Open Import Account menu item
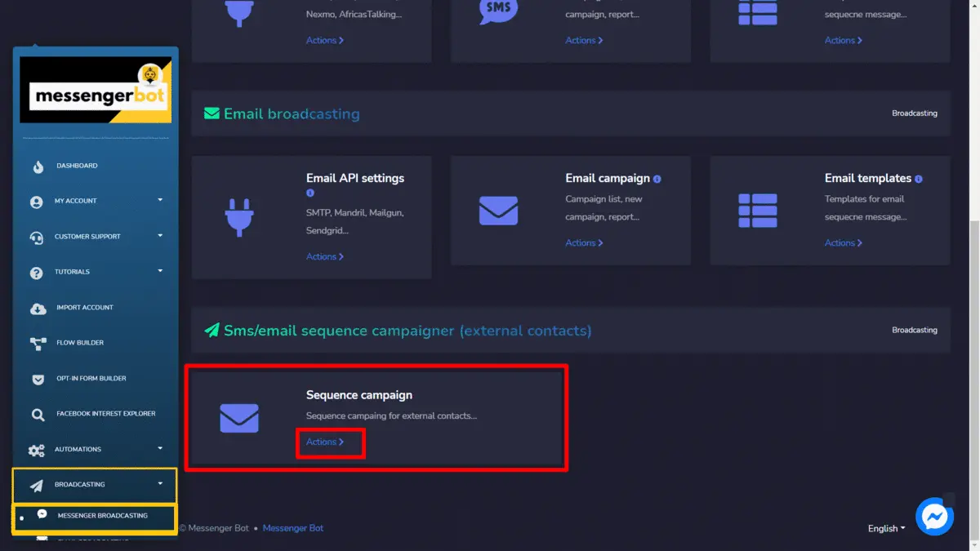This screenshot has width=980, height=551. pyautogui.click(x=85, y=308)
